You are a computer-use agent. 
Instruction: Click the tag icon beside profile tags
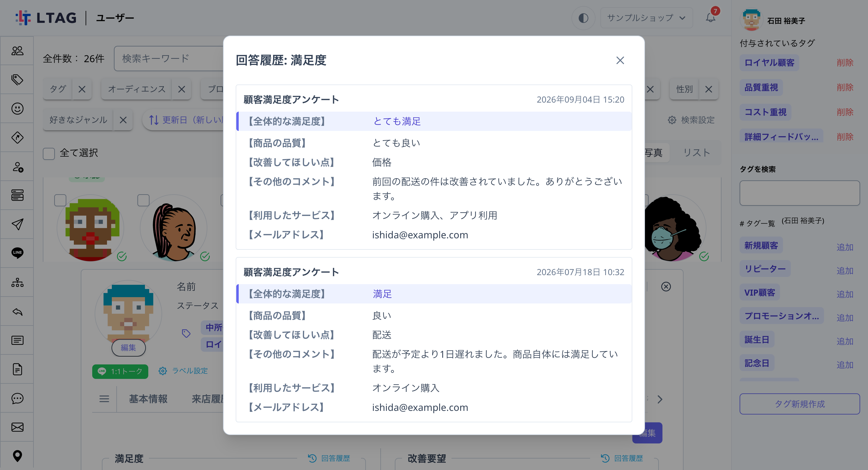[x=186, y=333]
